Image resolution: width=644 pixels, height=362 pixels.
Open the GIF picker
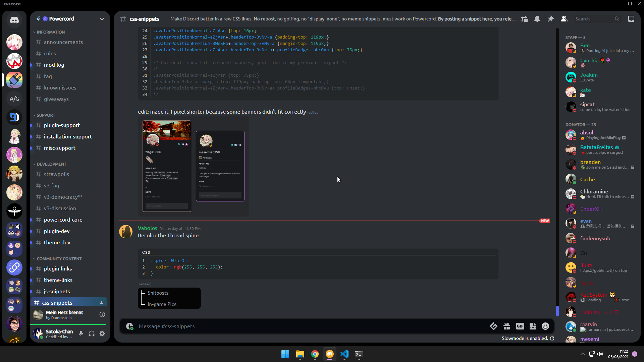[x=520, y=326]
